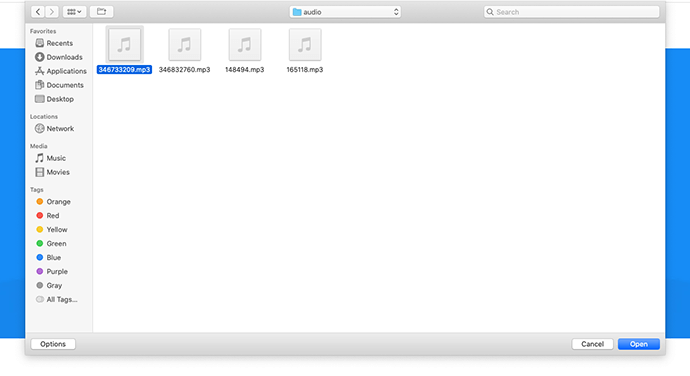
Task: Open Recents in the sidebar
Action: (59, 43)
